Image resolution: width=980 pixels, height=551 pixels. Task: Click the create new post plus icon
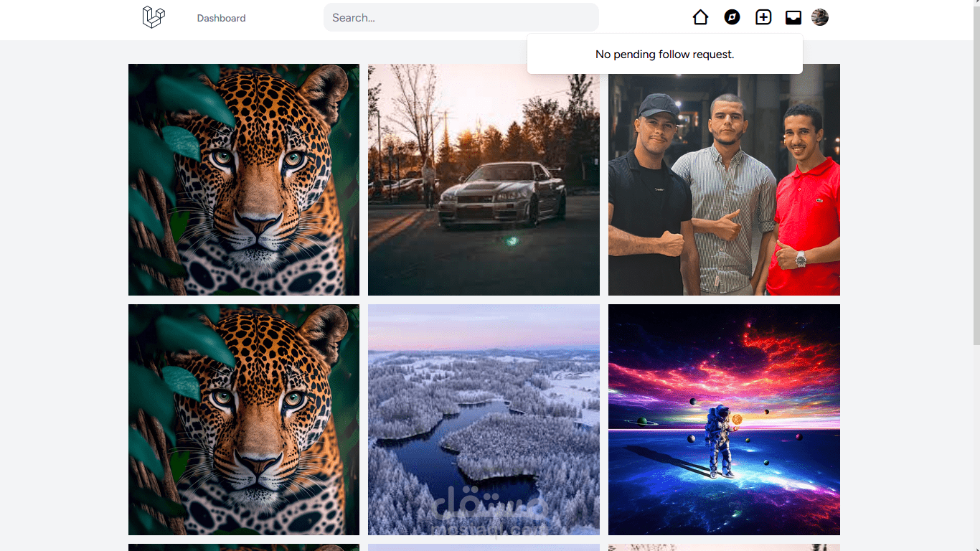(763, 17)
